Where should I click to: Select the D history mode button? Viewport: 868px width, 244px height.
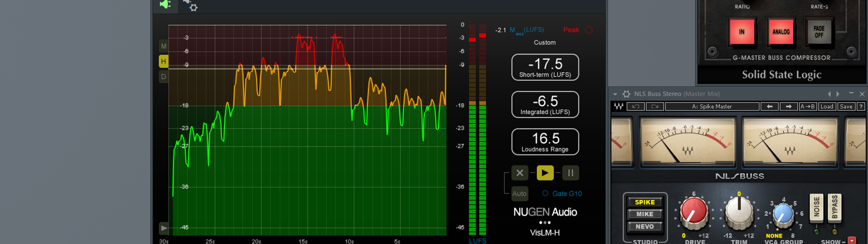(x=163, y=77)
